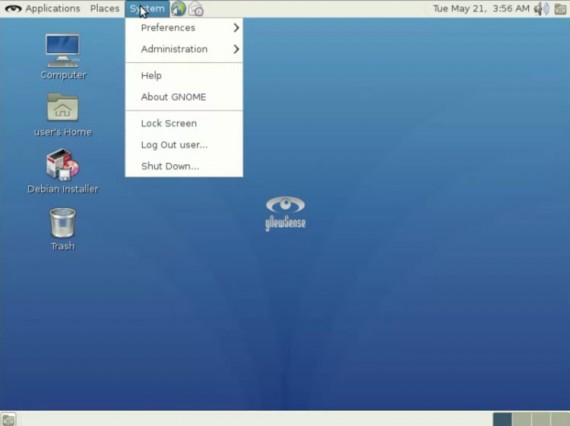The image size is (570, 426).
Task: Close the System menu via its title
Action: [x=147, y=8]
